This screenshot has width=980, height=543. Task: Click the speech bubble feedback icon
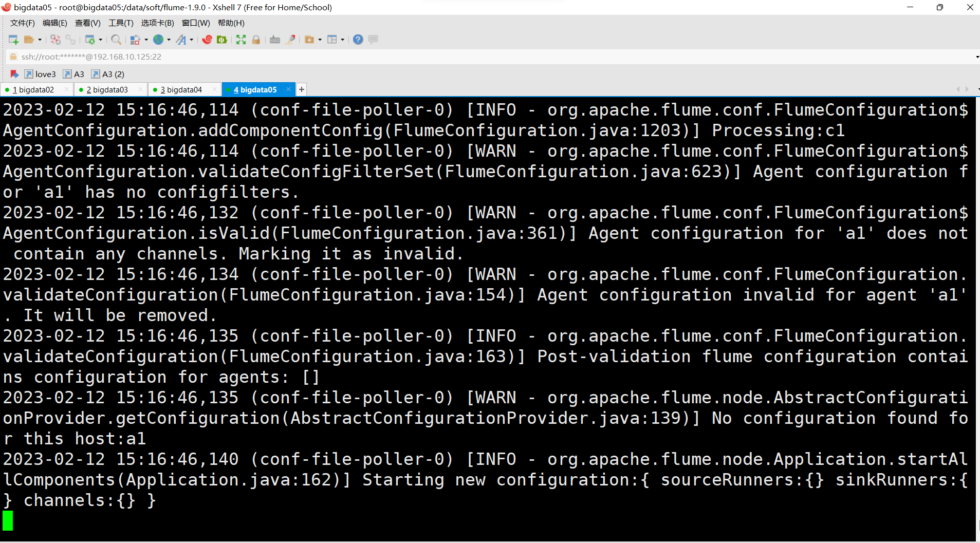(x=374, y=40)
